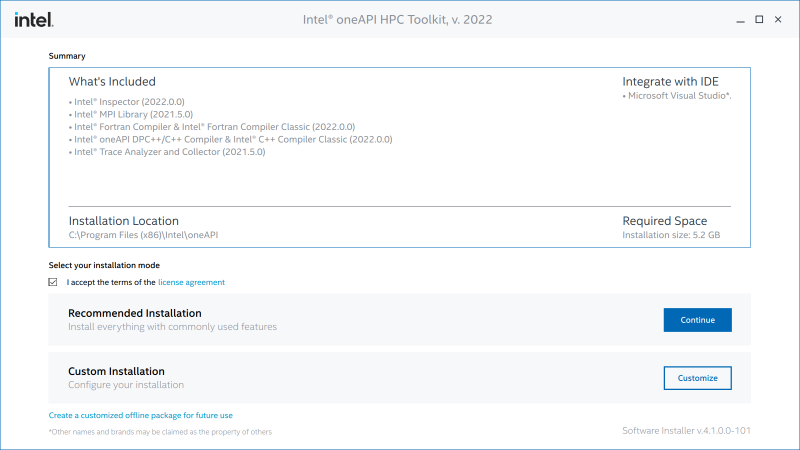Select the Custom Installation heading

click(x=116, y=371)
